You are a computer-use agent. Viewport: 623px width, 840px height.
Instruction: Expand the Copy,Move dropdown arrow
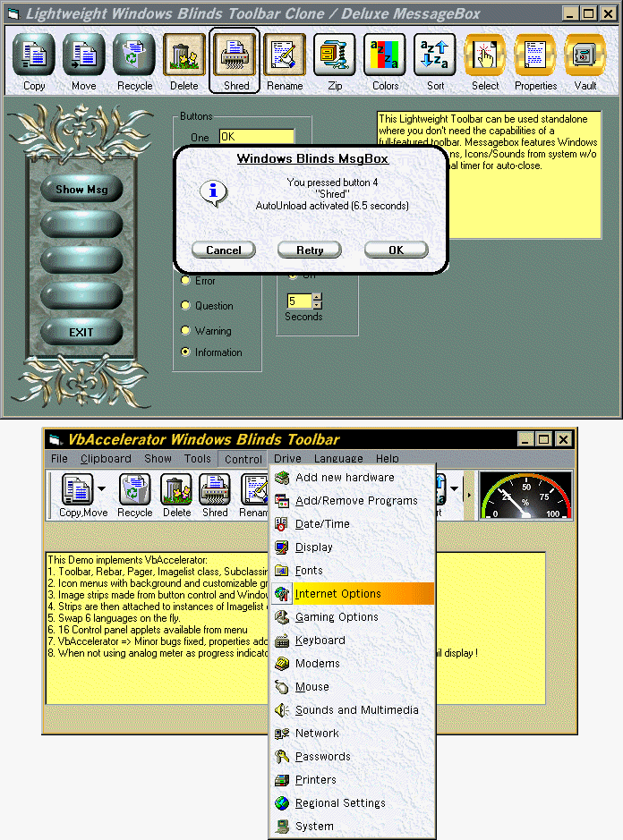101,490
